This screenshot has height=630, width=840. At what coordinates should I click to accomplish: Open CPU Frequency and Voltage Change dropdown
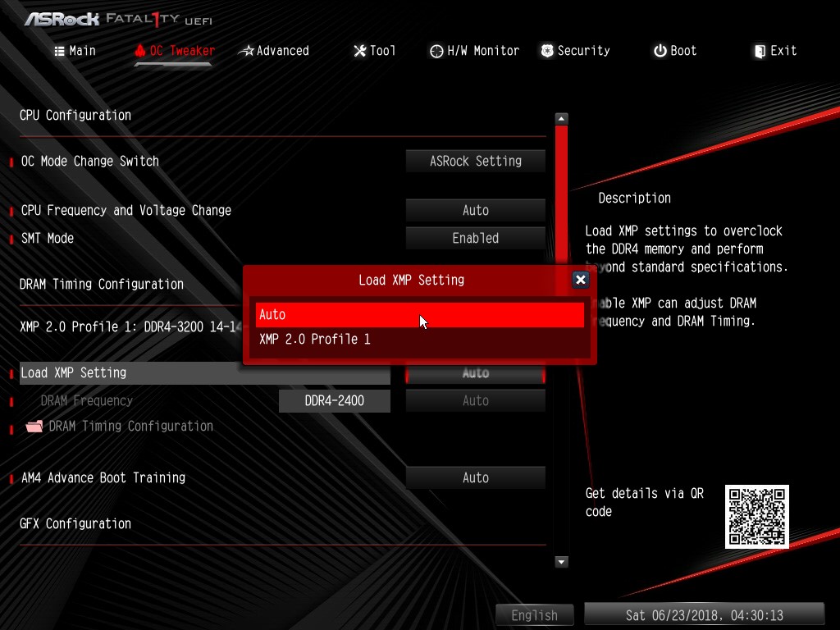tap(475, 210)
